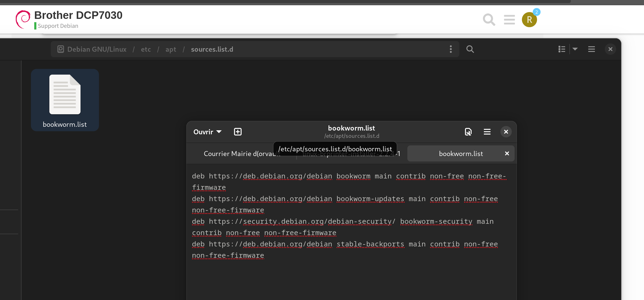The width and height of the screenshot is (644, 300).
Task: Go to etc folder in path bar
Action: click(146, 49)
